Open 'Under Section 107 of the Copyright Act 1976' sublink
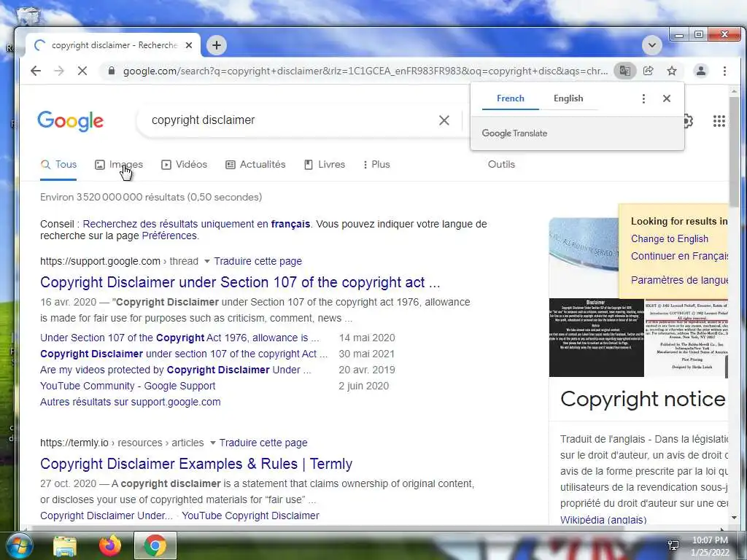This screenshot has height=560, width=747. click(179, 338)
